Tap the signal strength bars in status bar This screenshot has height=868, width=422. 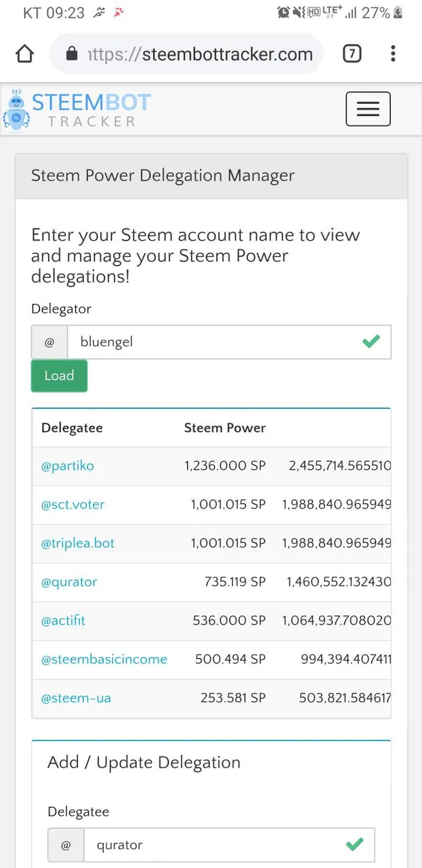tap(351, 13)
